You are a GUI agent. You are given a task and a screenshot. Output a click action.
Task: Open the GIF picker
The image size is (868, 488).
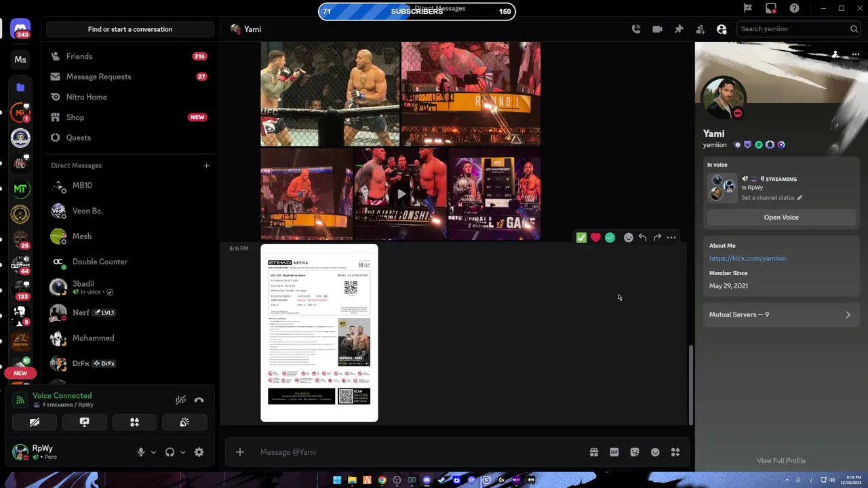coord(614,452)
